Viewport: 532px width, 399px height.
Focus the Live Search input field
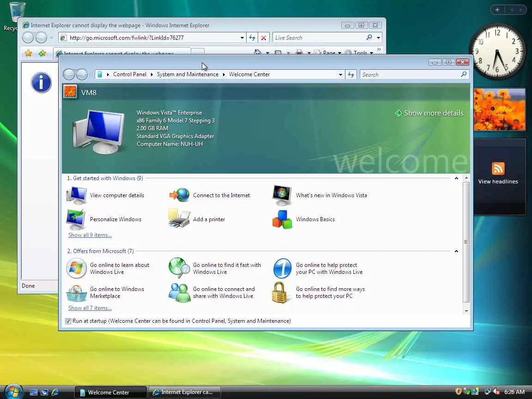click(319, 38)
